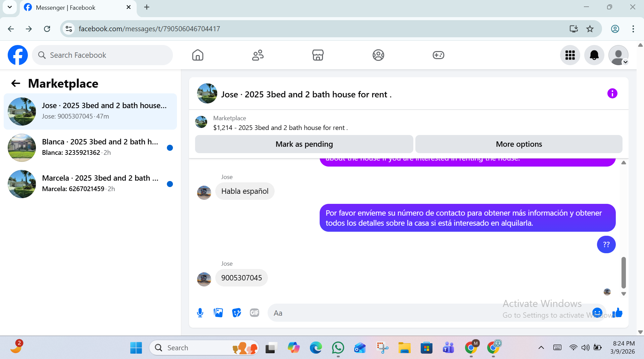Click Mark as pending button
This screenshot has width=644, height=359.
[x=304, y=144]
